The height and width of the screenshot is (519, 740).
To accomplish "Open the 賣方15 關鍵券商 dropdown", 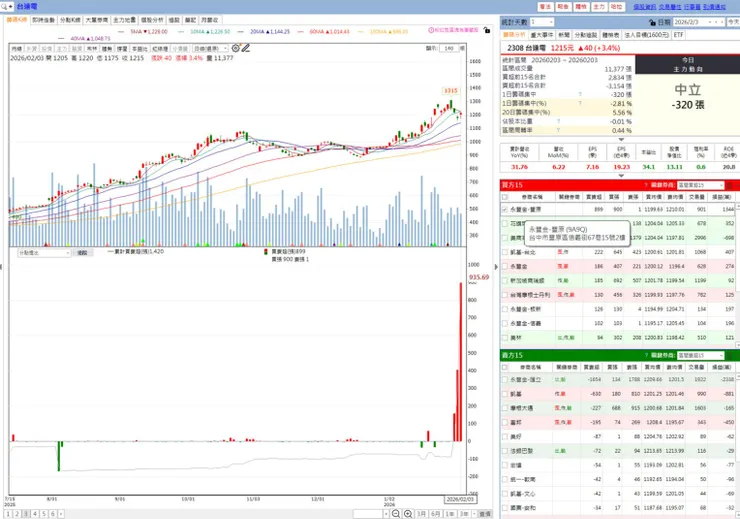I will point(700,356).
